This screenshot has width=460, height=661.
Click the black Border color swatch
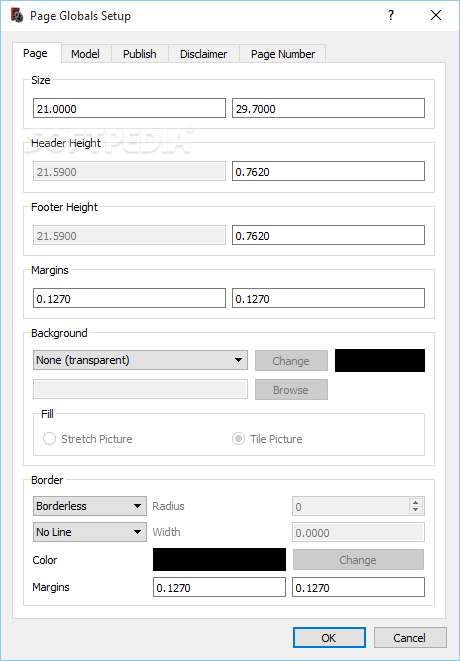(219, 559)
